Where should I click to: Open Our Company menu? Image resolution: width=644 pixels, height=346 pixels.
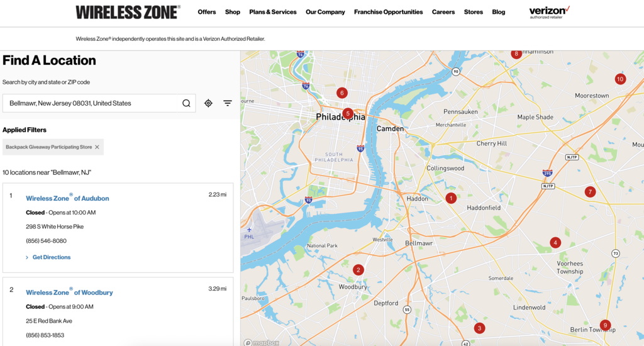pos(325,12)
